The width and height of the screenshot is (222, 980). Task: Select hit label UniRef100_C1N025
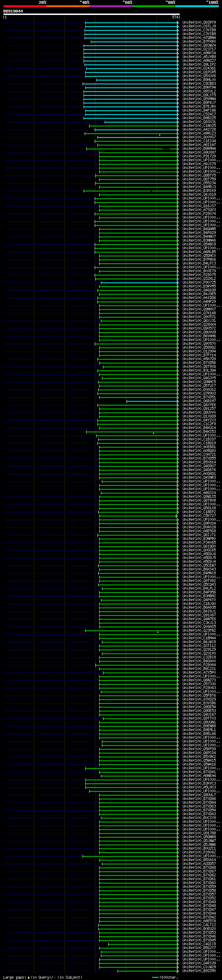199,125
